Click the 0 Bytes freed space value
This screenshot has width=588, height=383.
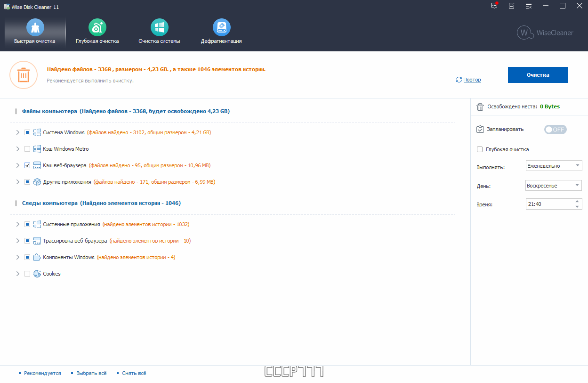(550, 106)
